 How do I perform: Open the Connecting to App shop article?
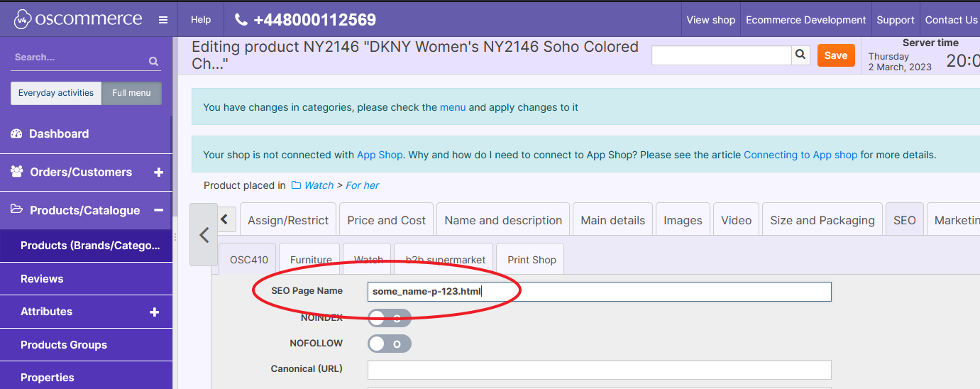800,155
